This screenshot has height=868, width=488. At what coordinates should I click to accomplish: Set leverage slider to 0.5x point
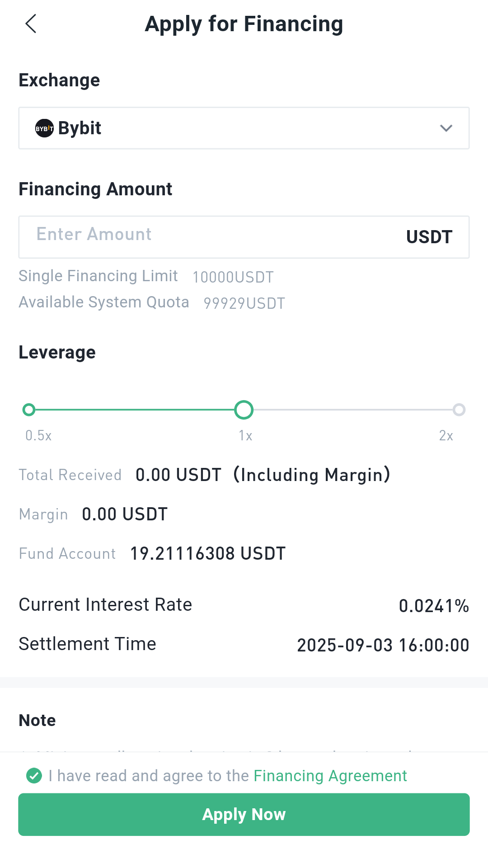click(x=29, y=410)
